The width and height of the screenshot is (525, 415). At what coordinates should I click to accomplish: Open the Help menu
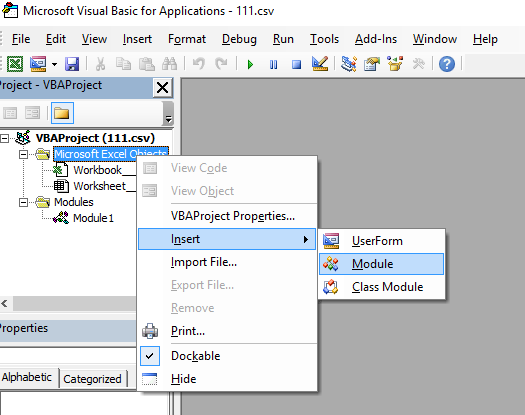pos(485,39)
